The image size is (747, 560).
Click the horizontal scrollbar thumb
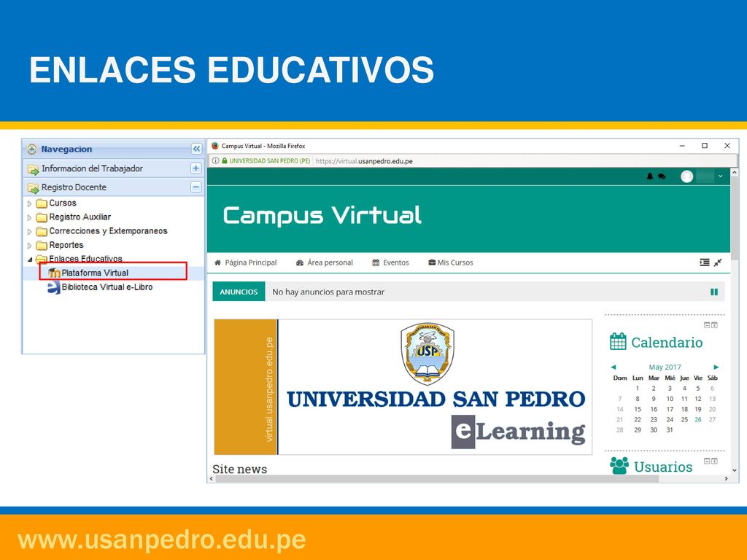click(438, 478)
